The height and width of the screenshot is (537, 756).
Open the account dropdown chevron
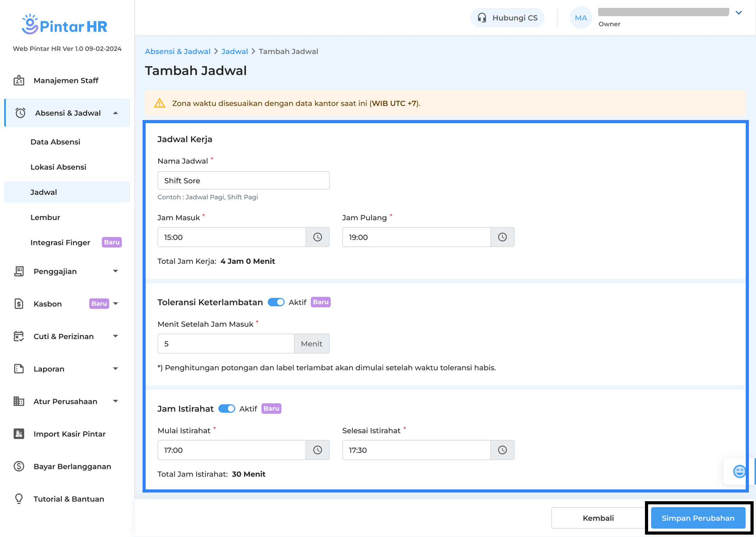[x=739, y=13]
